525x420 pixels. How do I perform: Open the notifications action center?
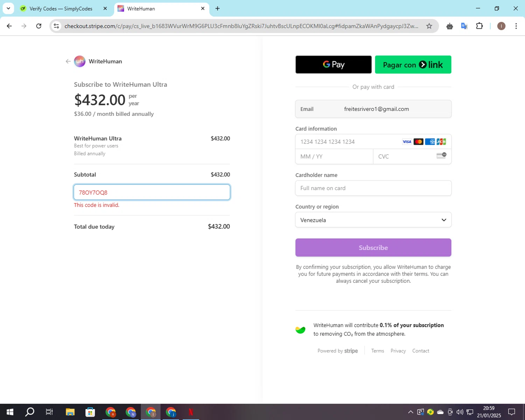(x=512, y=412)
